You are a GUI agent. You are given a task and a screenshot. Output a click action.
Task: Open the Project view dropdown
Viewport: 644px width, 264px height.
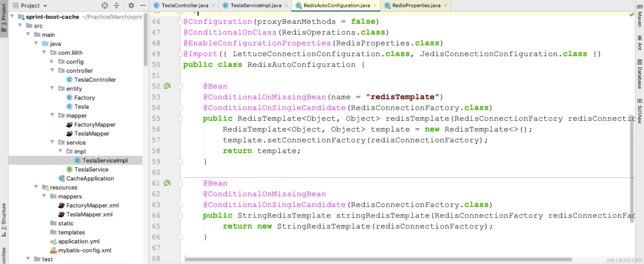tap(45, 6)
